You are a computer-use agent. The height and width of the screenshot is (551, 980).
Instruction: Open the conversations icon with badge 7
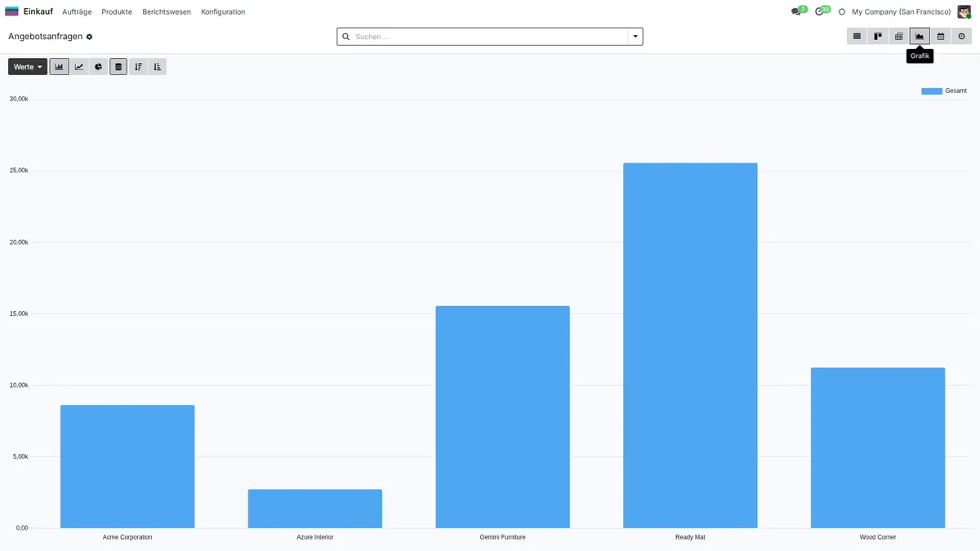[797, 11]
